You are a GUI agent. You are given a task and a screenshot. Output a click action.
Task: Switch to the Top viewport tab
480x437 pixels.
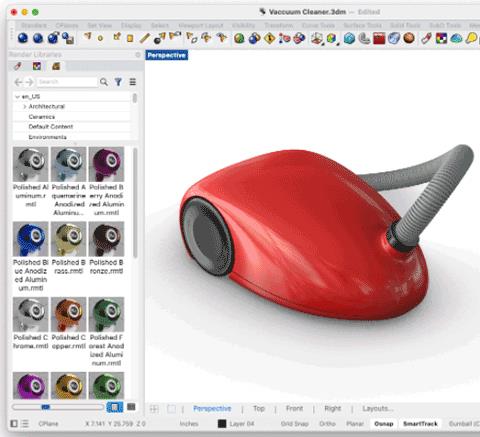(x=259, y=409)
